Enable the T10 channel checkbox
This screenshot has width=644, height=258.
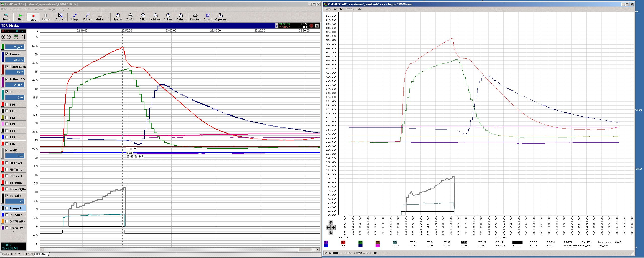pyautogui.click(x=7, y=104)
